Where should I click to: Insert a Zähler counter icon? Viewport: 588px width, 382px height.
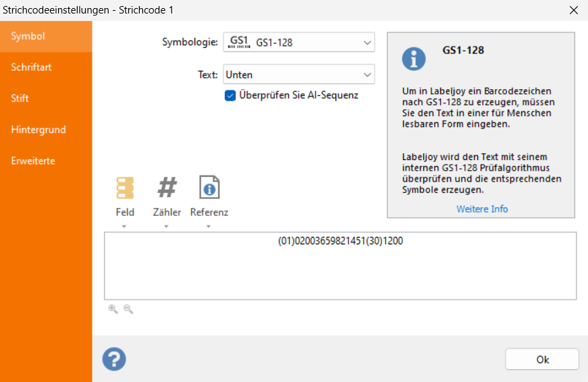pos(167,188)
